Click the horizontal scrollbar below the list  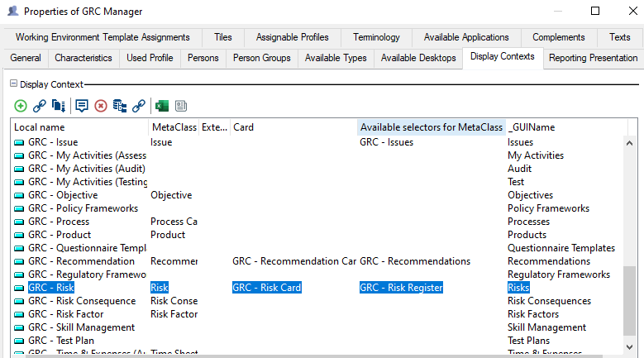pyautogui.click(x=314, y=356)
